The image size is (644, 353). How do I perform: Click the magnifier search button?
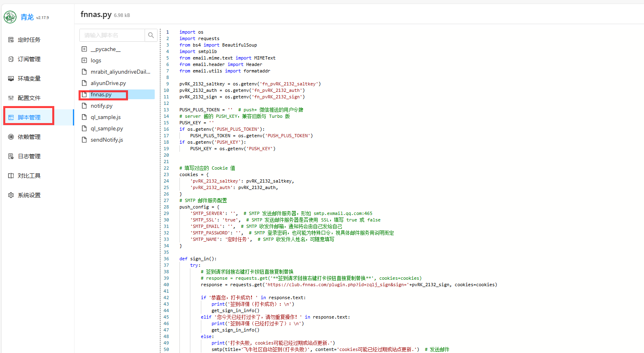click(151, 35)
